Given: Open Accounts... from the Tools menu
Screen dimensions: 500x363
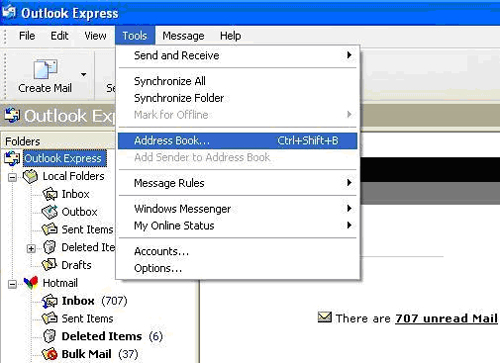Looking at the screenshot, I should coord(238,251).
